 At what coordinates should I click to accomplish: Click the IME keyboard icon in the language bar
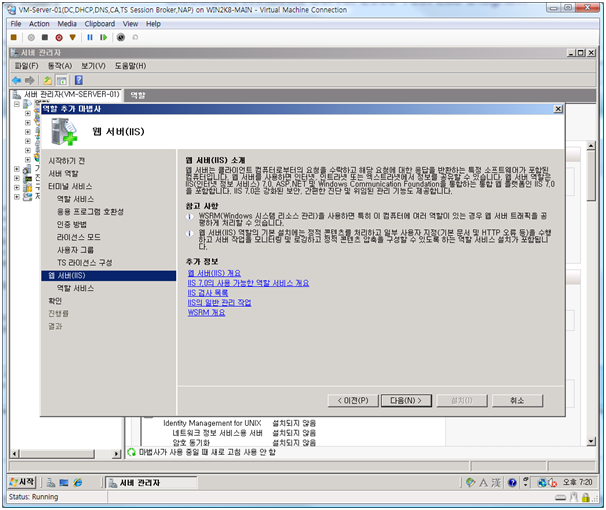[x=470, y=483]
